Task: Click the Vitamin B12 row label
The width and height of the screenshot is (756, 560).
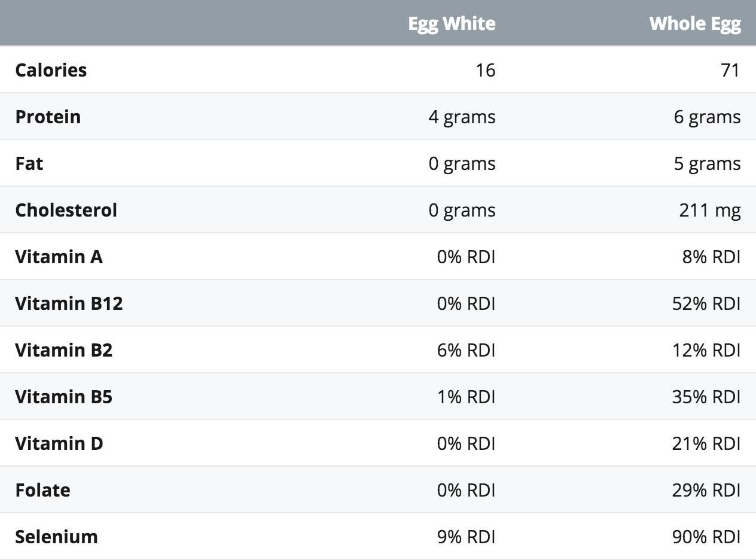Action: [x=69, y=303]
